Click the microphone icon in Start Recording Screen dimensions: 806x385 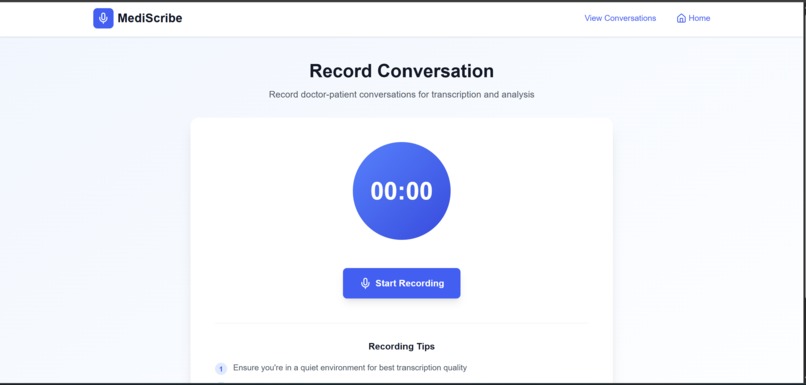[x=365, y=283]
